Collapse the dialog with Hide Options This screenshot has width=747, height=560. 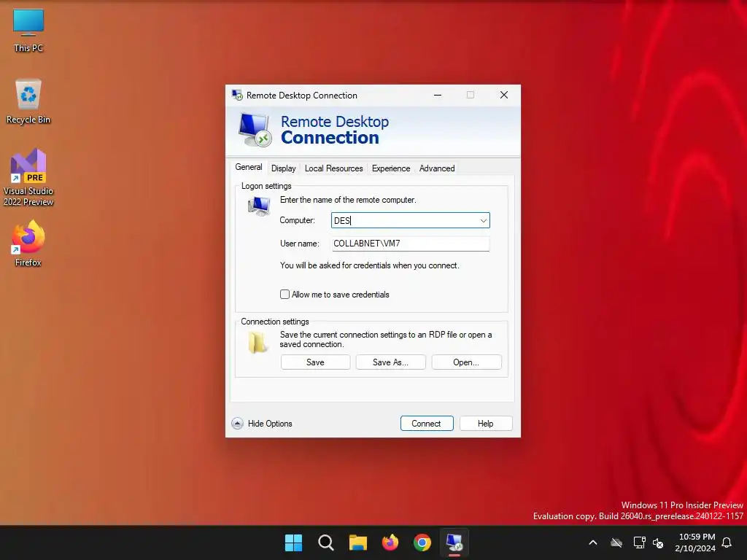(x=262, y=424)
